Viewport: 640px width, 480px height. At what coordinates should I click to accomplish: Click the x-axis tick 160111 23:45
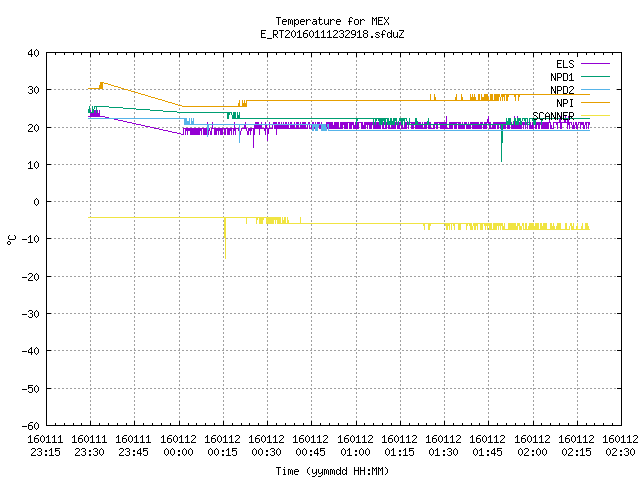(133, 446)
